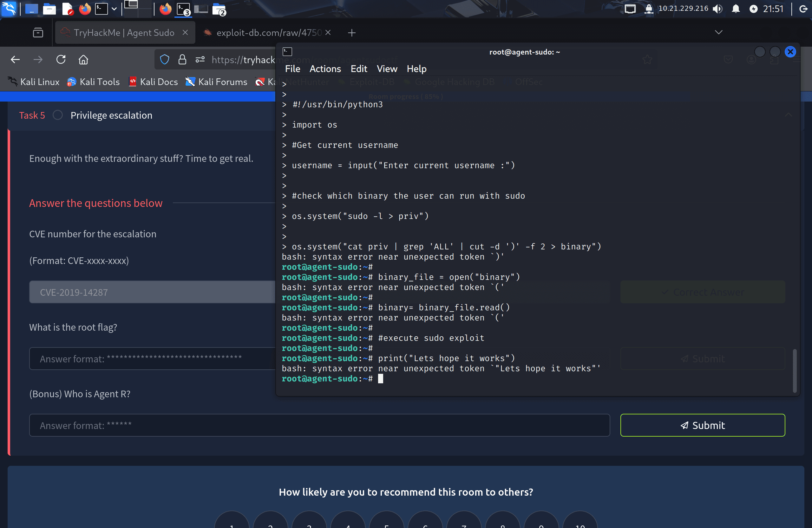812x528 pixels.
Task: Click the CVE-2019-14287 answer field
Action: (152, 292)
